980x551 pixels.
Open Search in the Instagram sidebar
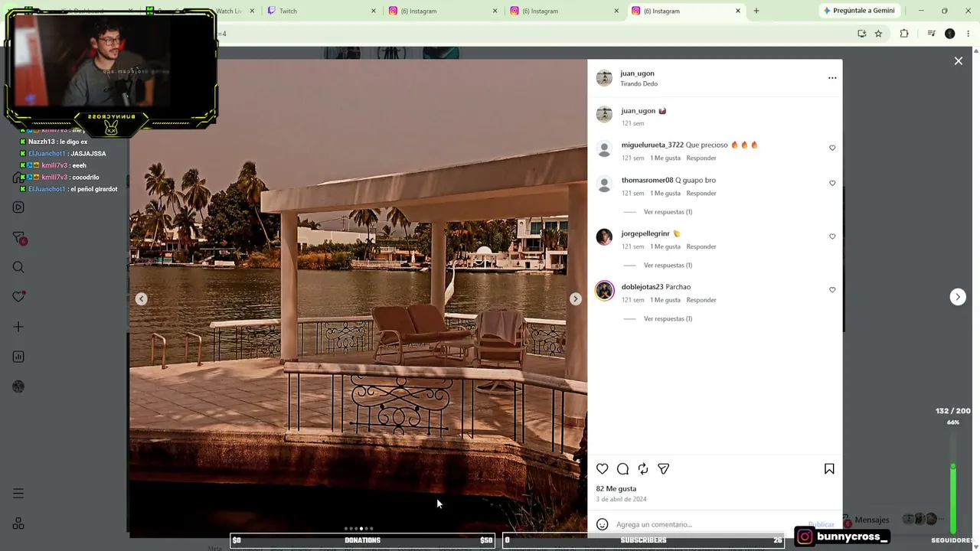click(18, 267)
